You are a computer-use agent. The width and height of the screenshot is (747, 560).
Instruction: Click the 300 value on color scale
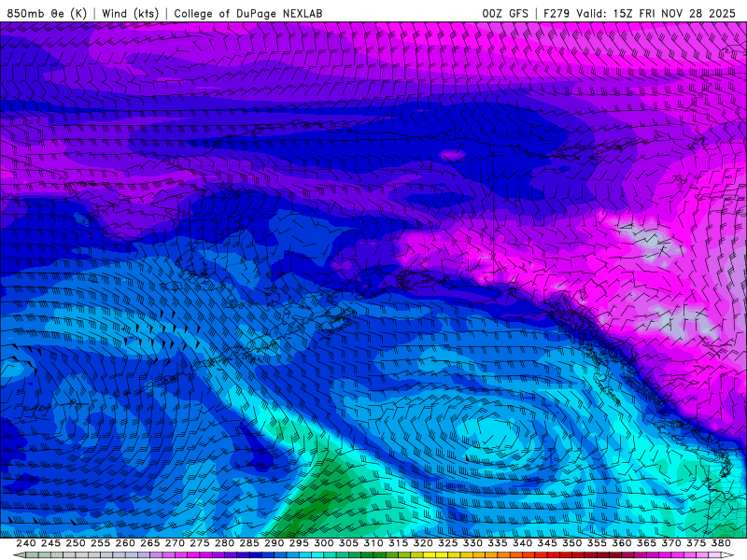[x=323, y=543]
